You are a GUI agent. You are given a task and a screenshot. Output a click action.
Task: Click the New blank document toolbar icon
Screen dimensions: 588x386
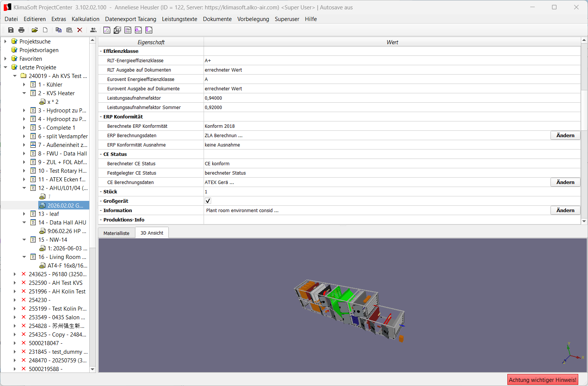pyautogui.click(x=45, y=30)
